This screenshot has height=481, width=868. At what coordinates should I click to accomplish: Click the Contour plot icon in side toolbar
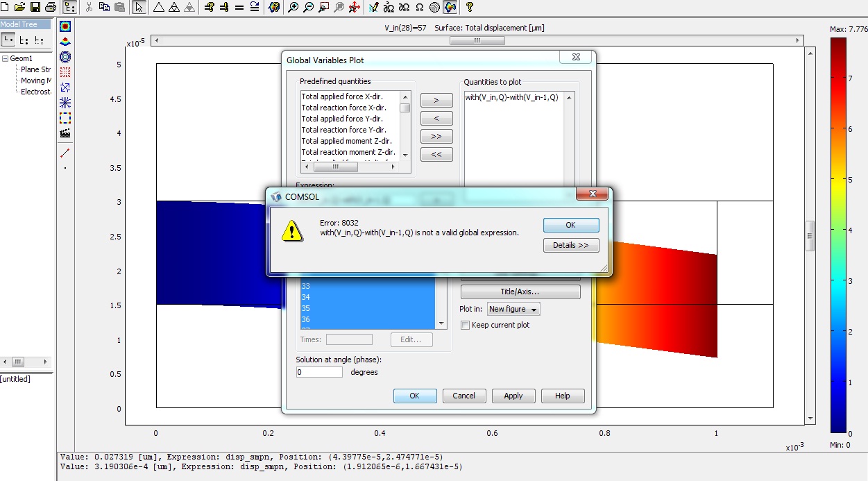click(65, 56)
